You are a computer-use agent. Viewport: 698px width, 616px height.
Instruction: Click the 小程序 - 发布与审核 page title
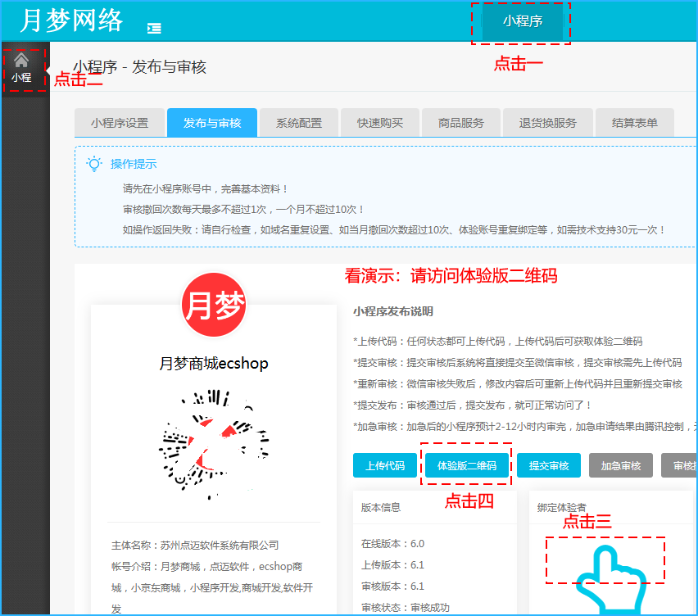coord(139,67)
